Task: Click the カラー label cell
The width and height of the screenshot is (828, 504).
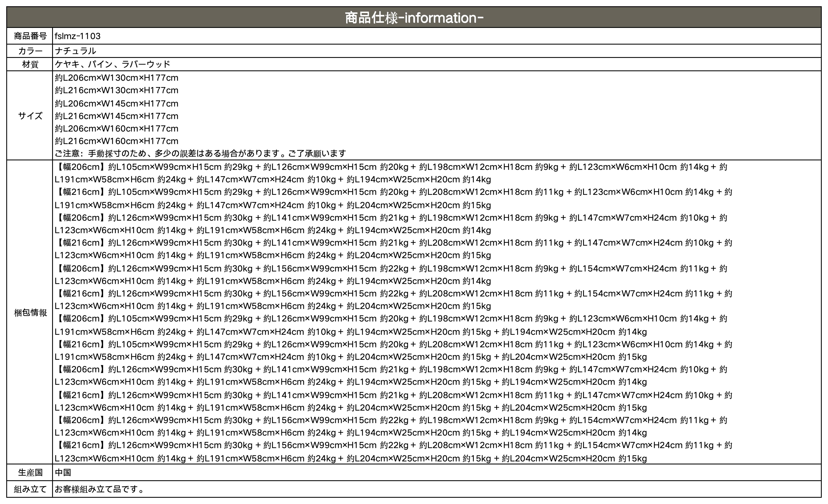Action: [30, 51]
